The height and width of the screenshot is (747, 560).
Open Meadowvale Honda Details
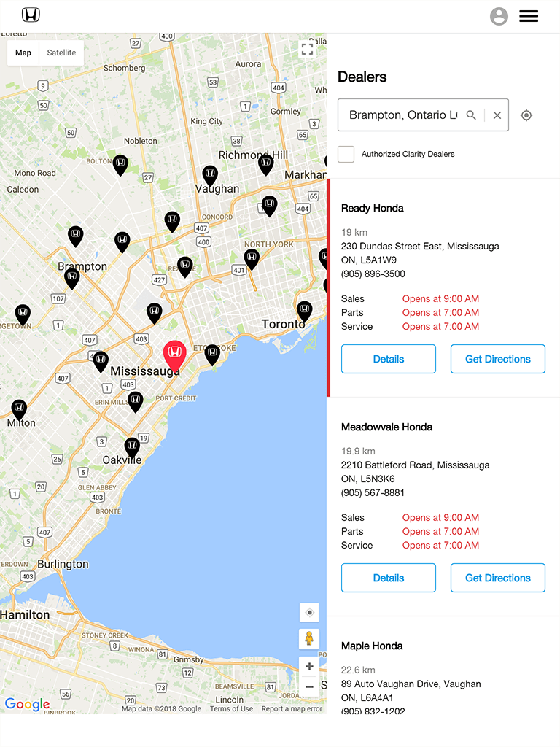coord(389,578)
